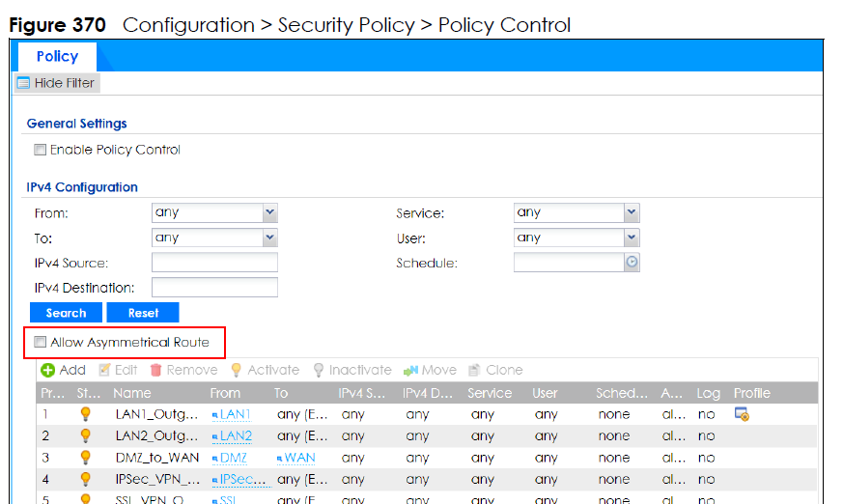Expand the User dropdown
Image resolution: width=843 pixels, height=504 pixels.
point(631,238)
